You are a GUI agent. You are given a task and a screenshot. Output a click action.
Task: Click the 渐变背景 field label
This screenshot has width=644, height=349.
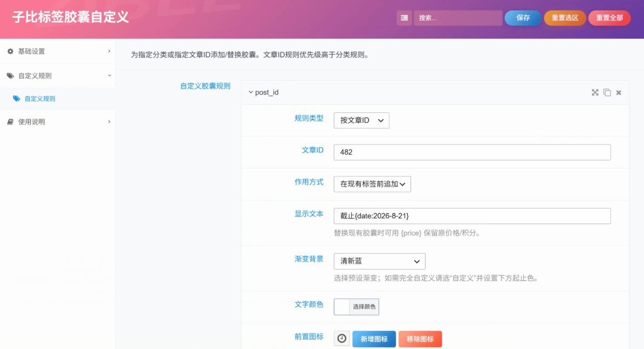pos(309,259)
